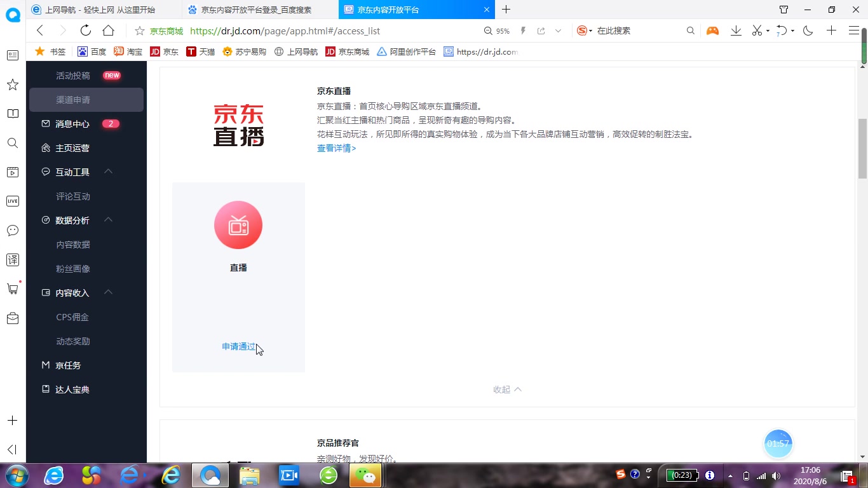Open the browser hamburger menu
868x488 pixels.
(x=854, y=30)
